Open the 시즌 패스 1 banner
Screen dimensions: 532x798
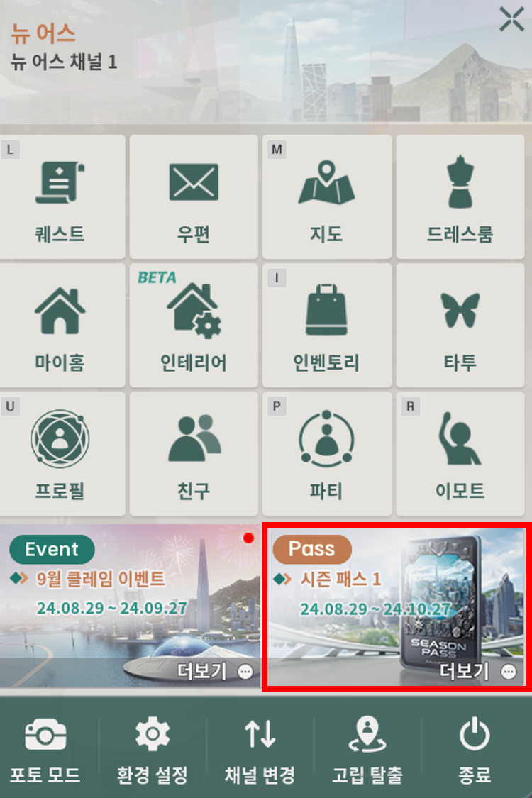pos(397,606)
